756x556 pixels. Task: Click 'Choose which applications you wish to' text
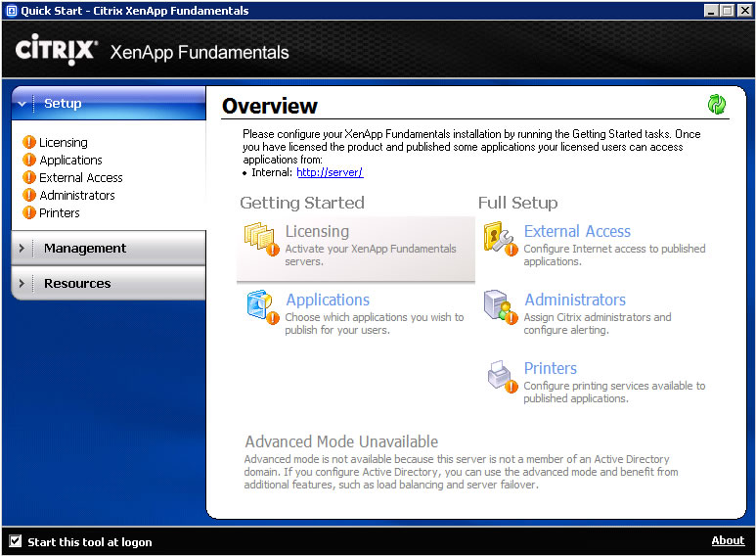coord(375,317)
